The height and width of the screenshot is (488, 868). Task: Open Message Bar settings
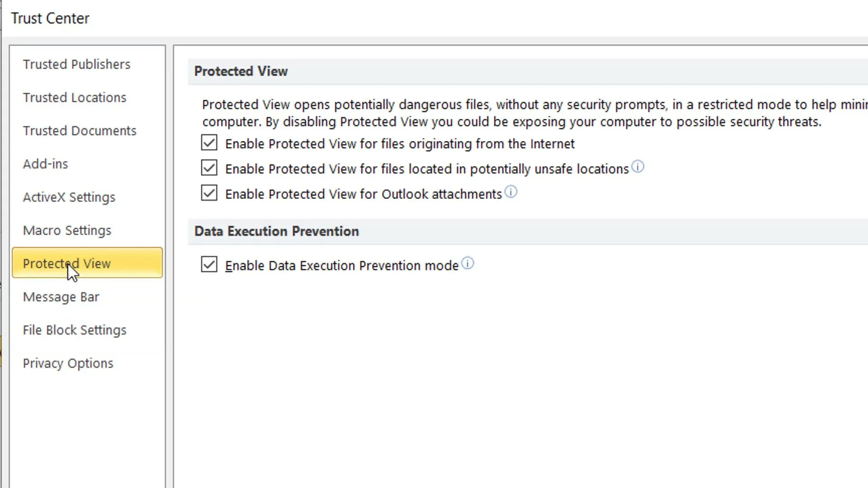[x=61, y=297]
